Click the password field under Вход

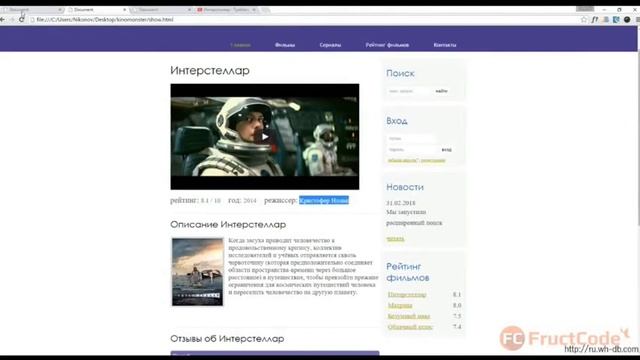411,150
